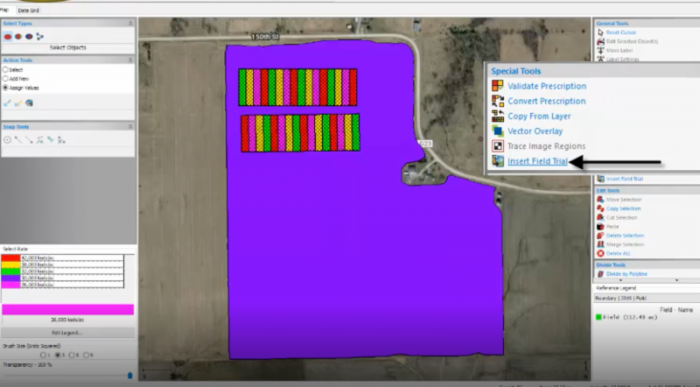Select the Assign Values radio button

coord(5,88)
